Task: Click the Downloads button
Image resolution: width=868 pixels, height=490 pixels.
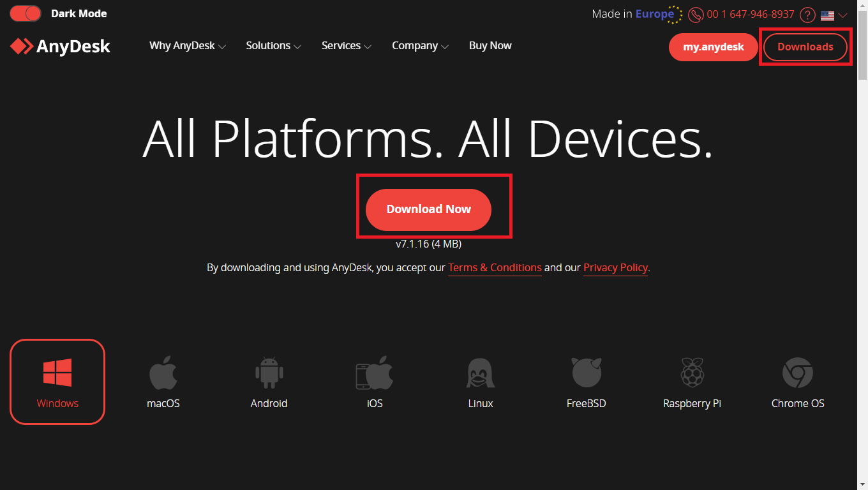Action: pyautogui.click(x=805, y=47)
